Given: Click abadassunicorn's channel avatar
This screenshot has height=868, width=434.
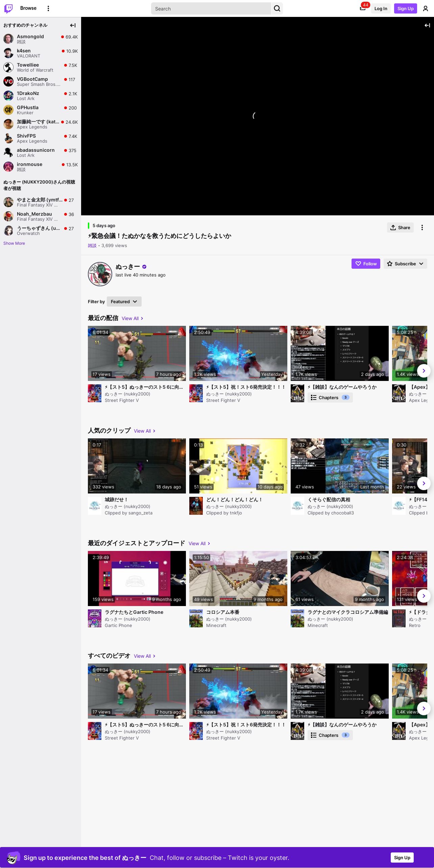Looking at the screenshot, I should pos(8,152).
